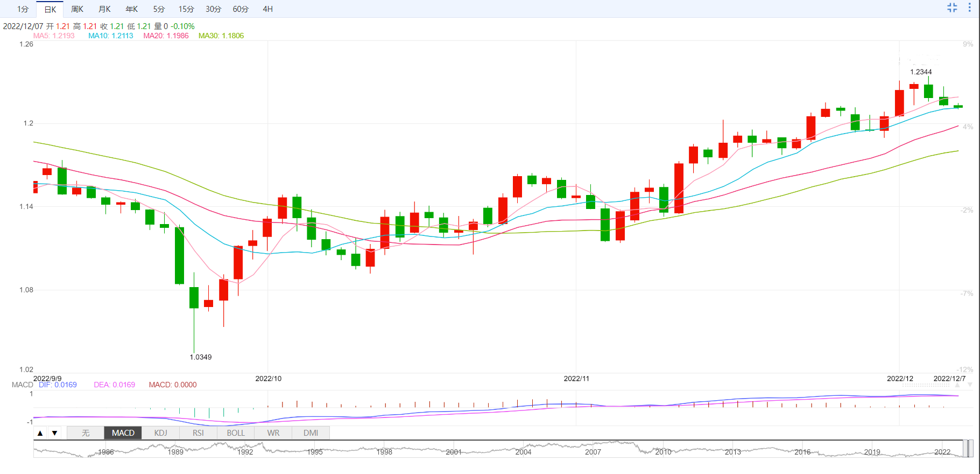Select the 无 (none) indicator option
The width and height of the screenshot is (980, 474).
click(86, 433)
